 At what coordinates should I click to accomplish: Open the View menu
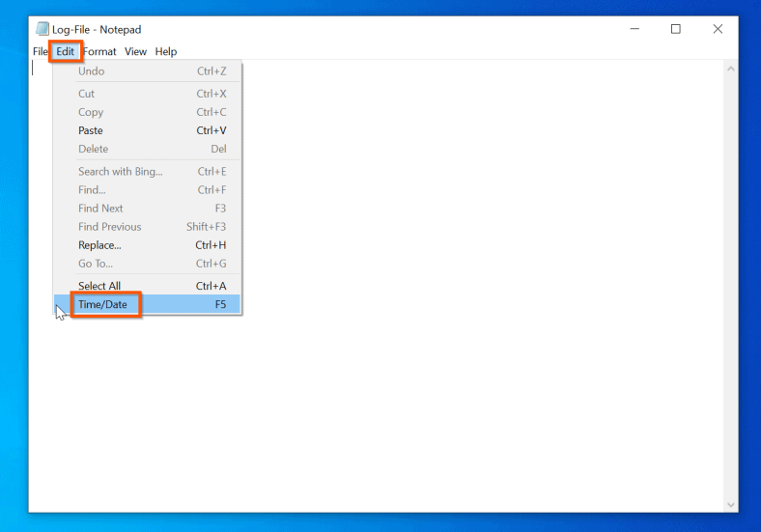pyautogui.click(x=135, y=51)
